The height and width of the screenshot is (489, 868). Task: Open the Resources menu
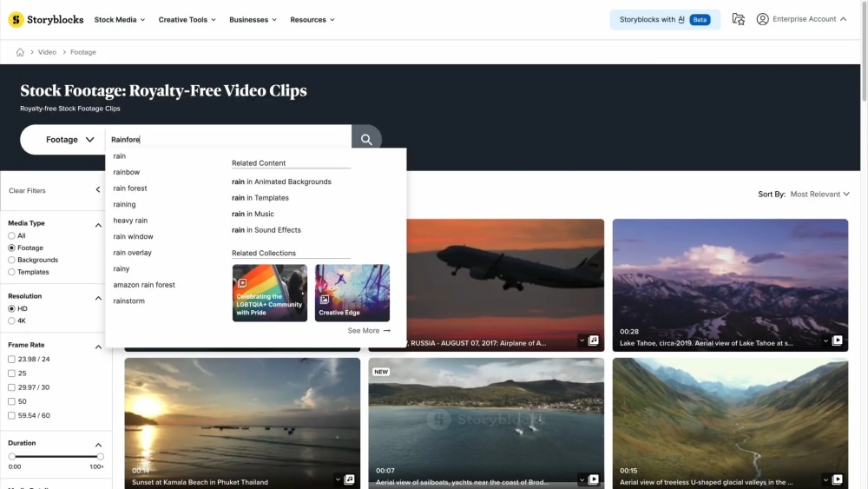pyautogui.click(x=312, y=19)
